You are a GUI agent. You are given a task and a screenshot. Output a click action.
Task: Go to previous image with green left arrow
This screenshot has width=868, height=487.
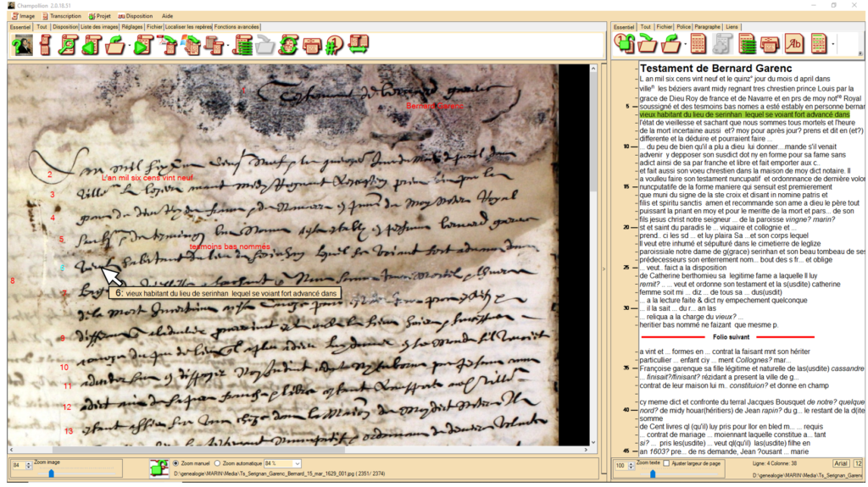click(x=92, y=45)
